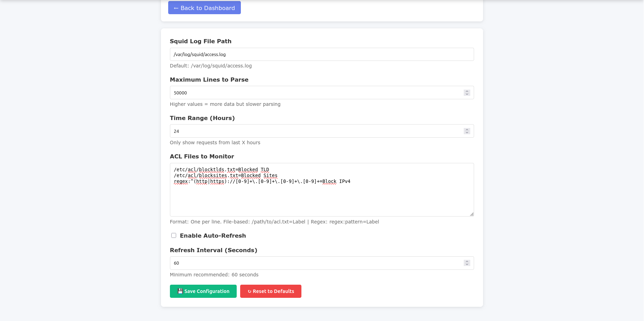Click the 'Enable Auto-Refresh' label text
Viewport: 644px width, 321px height.
point(213,236)
